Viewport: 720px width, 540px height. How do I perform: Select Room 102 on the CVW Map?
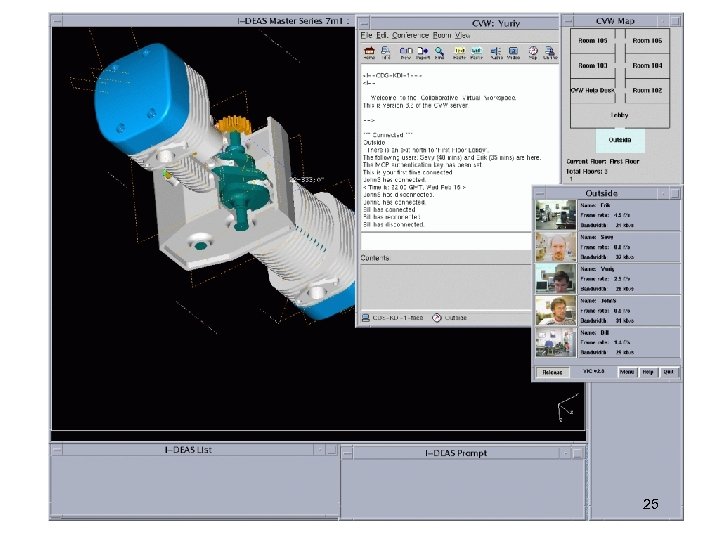[647, 90]
